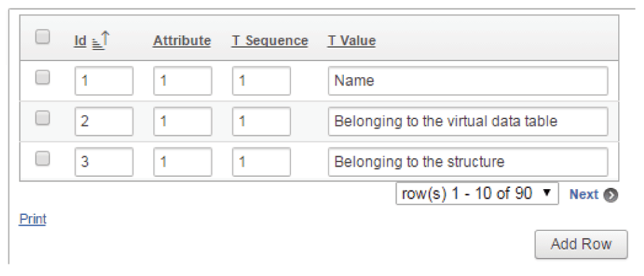Click the Next arrow circle icon
Image resolution: width=644 pixels, height=276 pixels.
611,195
